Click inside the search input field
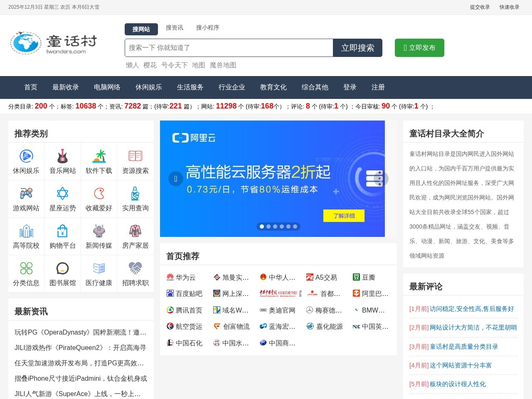Screen dimensions: 532x399 point(229,47)
